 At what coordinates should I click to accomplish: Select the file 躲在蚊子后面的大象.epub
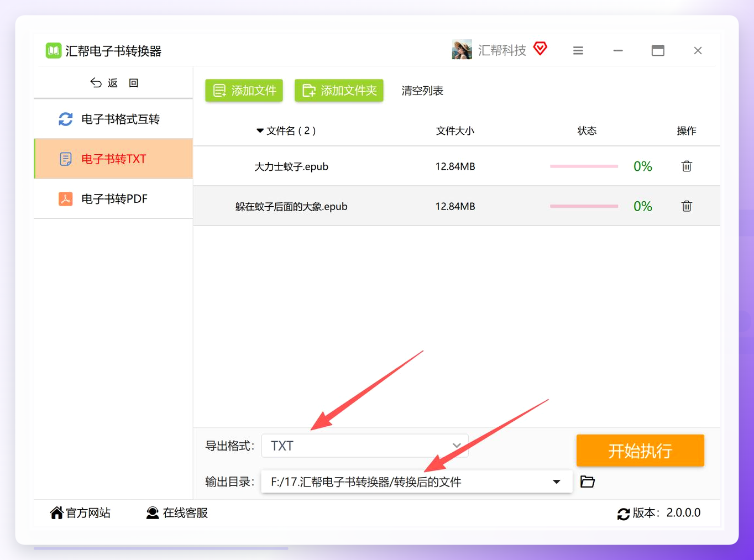(x=291, y=206)
